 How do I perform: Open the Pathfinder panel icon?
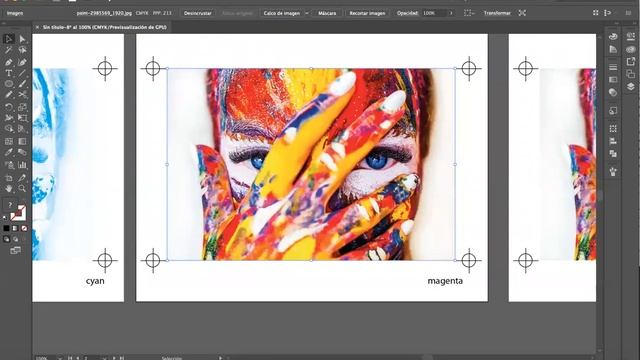[x=613, y=153]
